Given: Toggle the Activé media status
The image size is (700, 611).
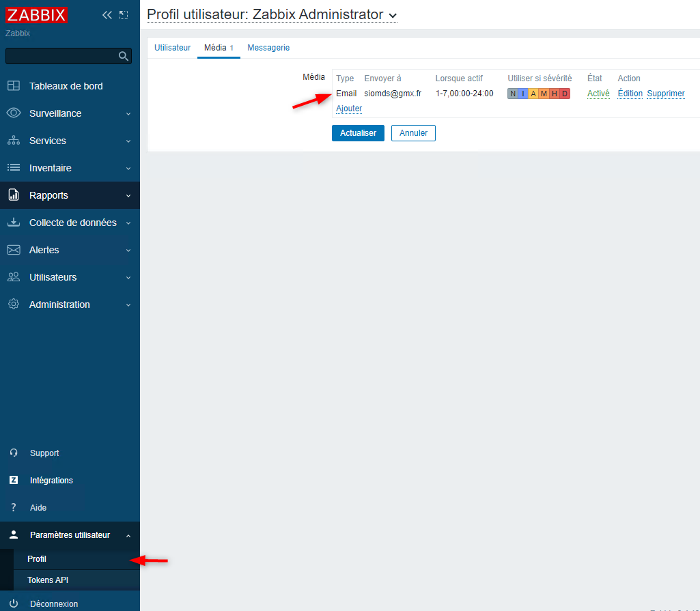Looking at the screenshot, I should (x=598, y=94).
